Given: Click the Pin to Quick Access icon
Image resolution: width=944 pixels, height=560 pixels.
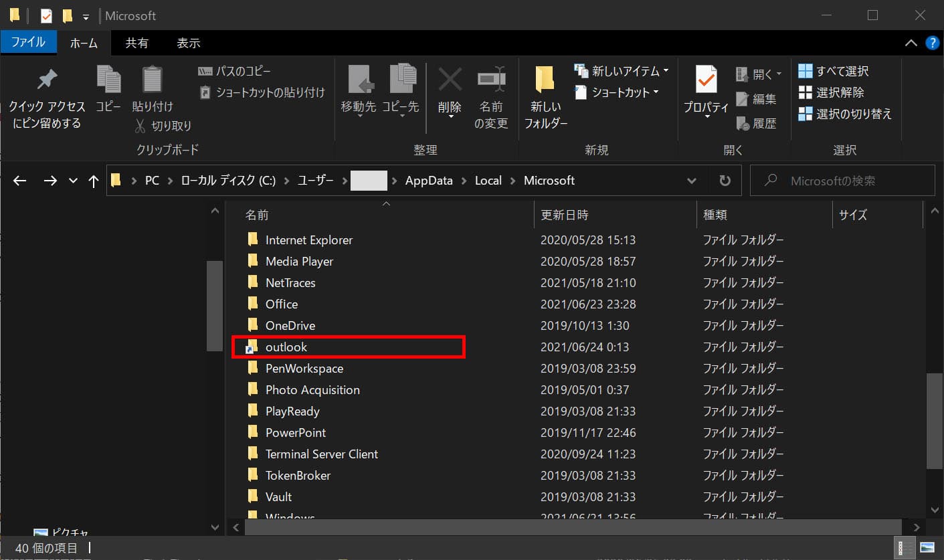Looking at the screenshot, I should pos(47,80).
